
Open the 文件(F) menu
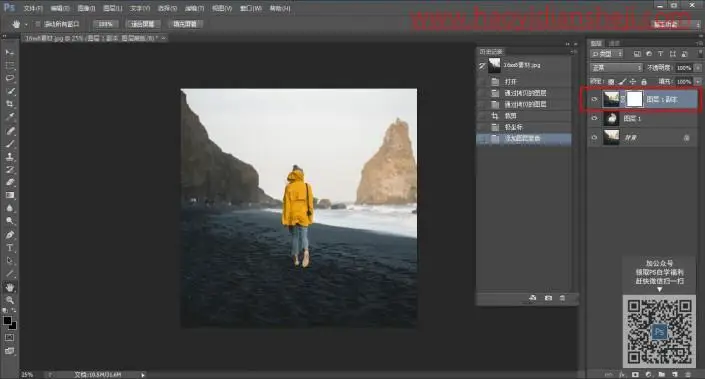(32, 8)
